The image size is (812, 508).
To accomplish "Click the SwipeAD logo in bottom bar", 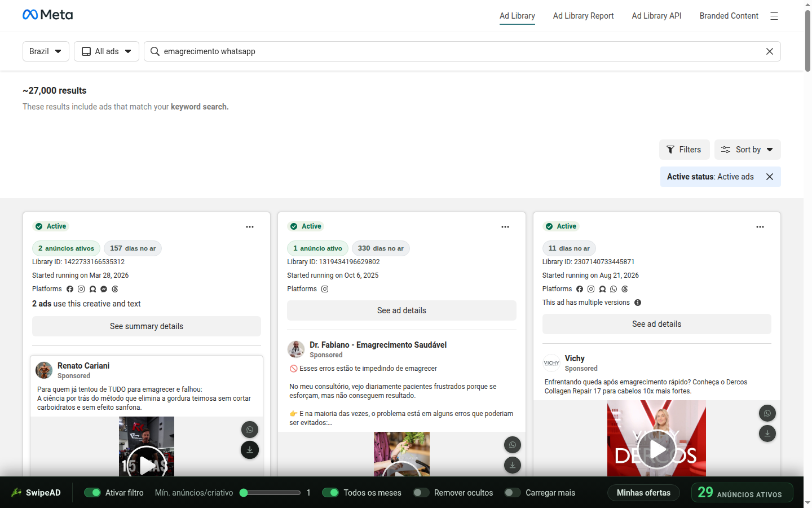I will (x=36, y=493).
